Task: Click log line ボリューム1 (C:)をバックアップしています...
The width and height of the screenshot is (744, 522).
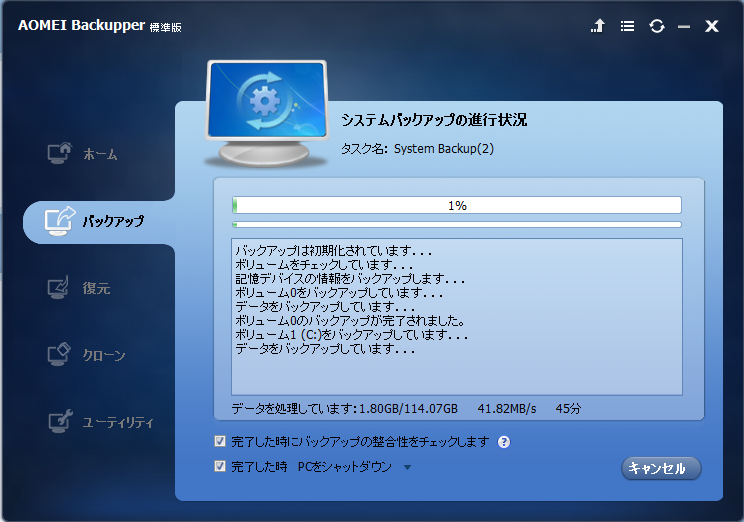Action: coord(352,335)
